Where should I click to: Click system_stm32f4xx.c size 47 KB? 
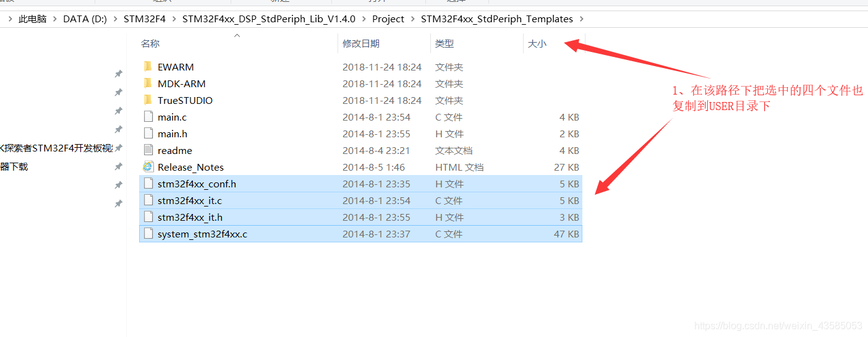[x=566, y=234]
